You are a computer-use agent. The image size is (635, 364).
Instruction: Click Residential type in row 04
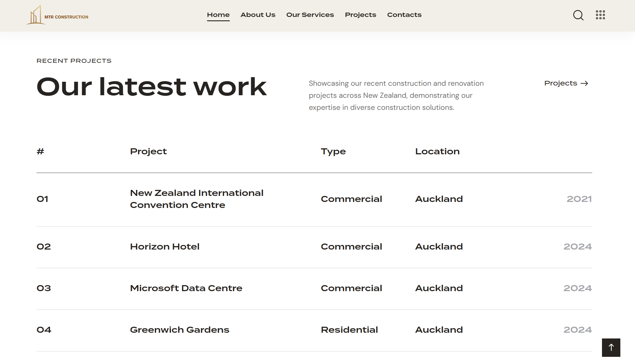(x=349, y=330)
